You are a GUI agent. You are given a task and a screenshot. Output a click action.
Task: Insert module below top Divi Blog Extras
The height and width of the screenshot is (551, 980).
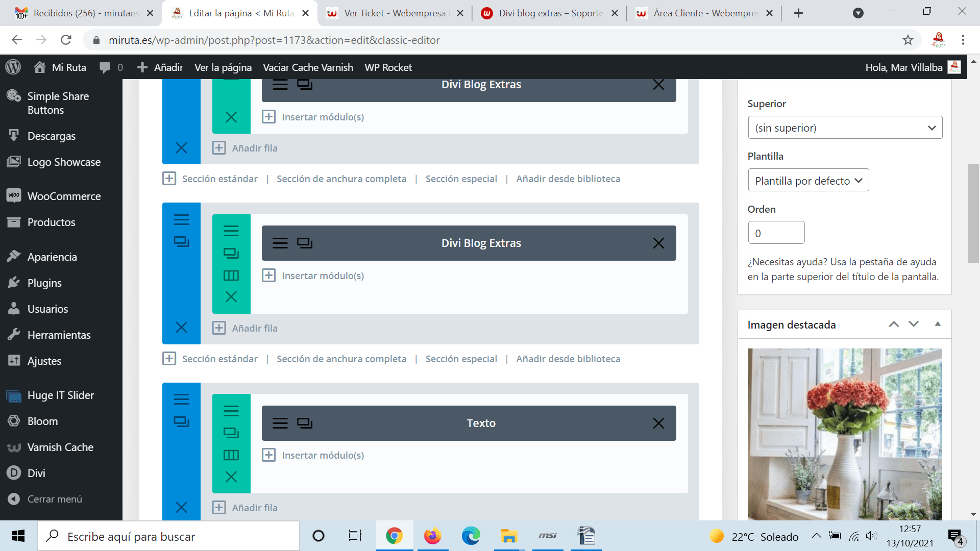point(313,117)
